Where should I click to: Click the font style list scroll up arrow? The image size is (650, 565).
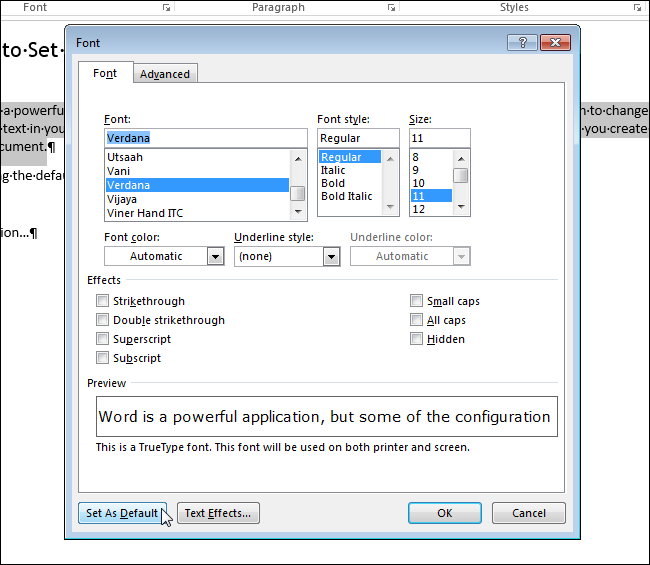[x=390, y=159]
